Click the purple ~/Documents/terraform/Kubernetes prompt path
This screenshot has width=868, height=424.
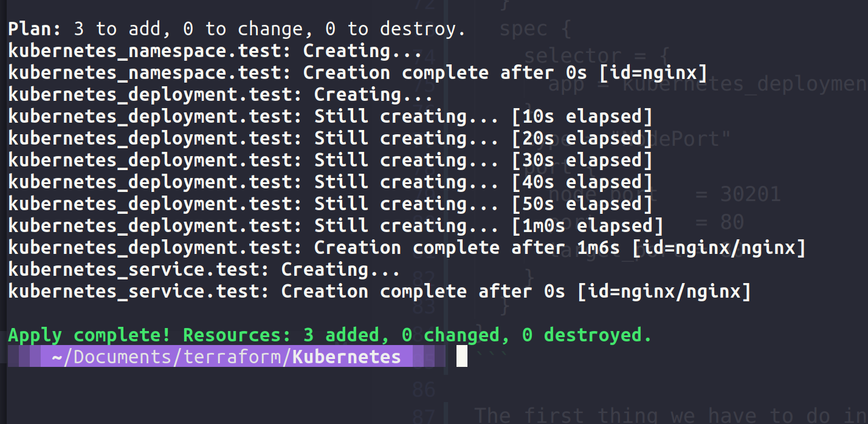pyautogui.click(x=226, y=357)
